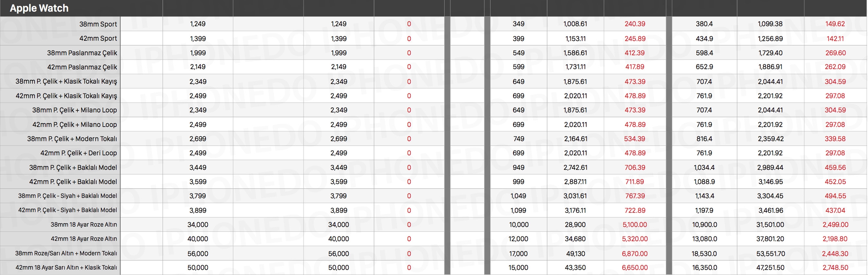Viewport: 868px width, 275px height.
Task: Click the 28,900 cell
Action: coord(575,224)
